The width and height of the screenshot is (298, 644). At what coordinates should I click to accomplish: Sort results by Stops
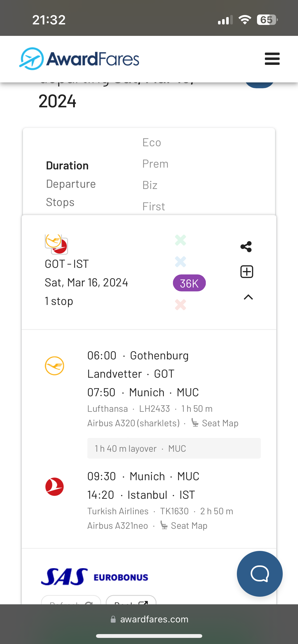tap(60, 202)
